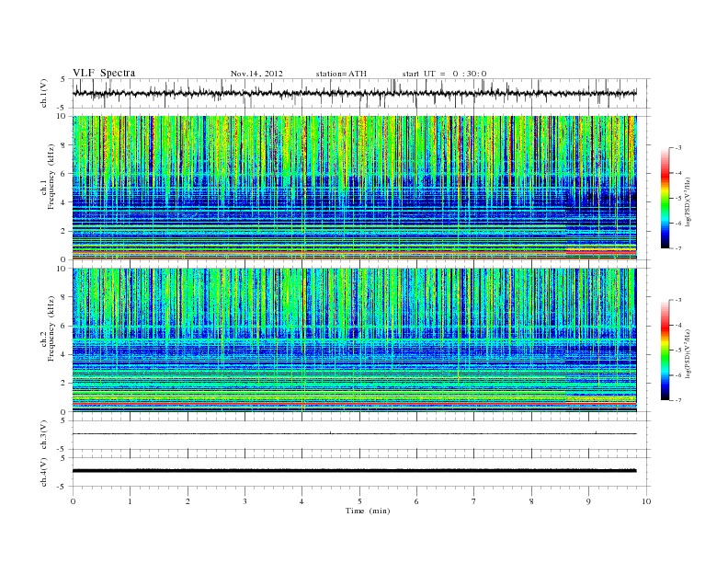Click the log(PSD) label beside ch.1 colorbar
Screen dimensions: 728x563
tap(688, 202)
